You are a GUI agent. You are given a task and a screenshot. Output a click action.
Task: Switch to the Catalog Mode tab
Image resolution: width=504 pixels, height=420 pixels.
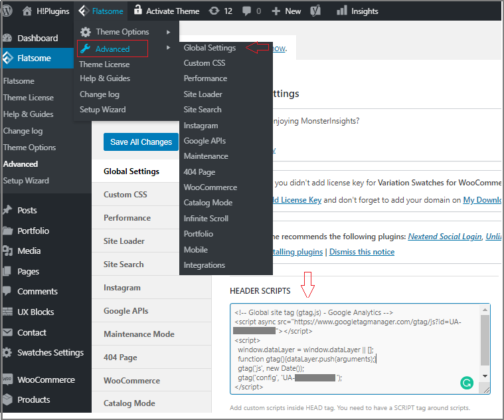pyautogui.click(x=151, y=403)
